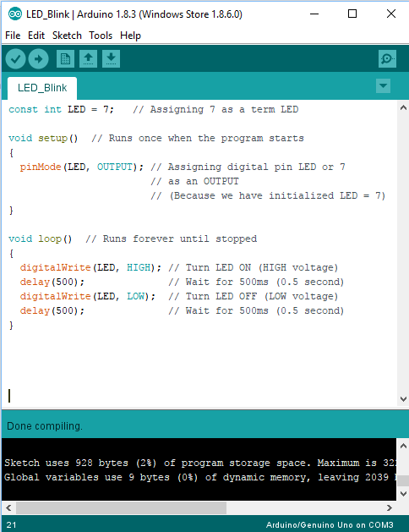Click the horizontal scrollbar thumb
The width and height of the screenshot is (409, 532).
(122, 508)
